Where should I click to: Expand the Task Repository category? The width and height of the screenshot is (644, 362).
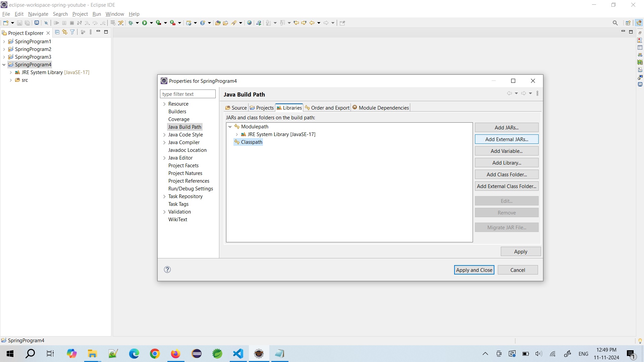[164, 196]
